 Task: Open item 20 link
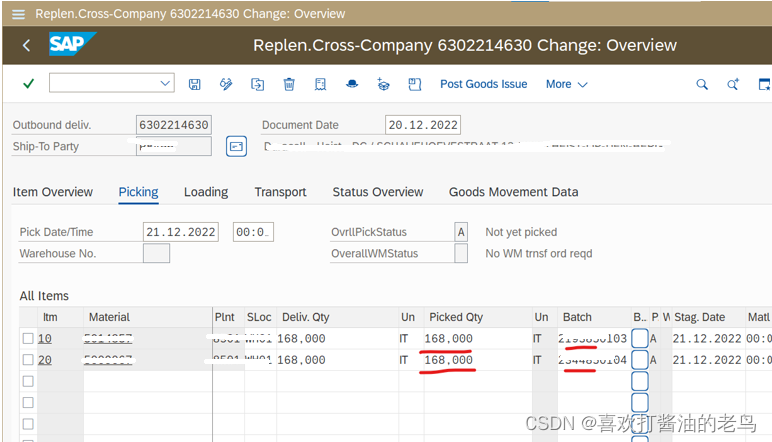click(45, 360)
